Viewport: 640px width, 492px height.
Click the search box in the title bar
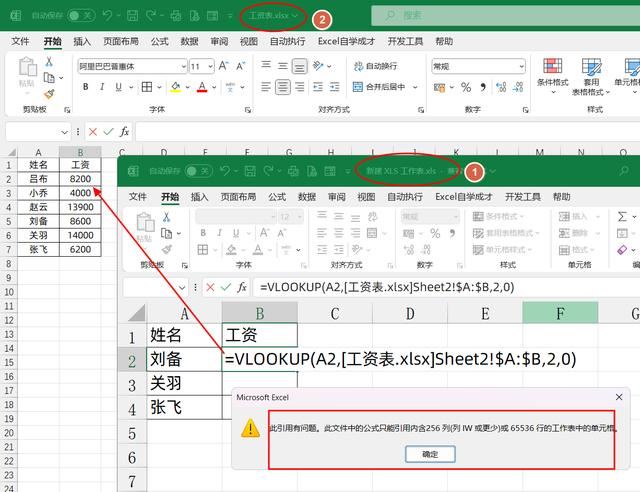coord(500,16)
